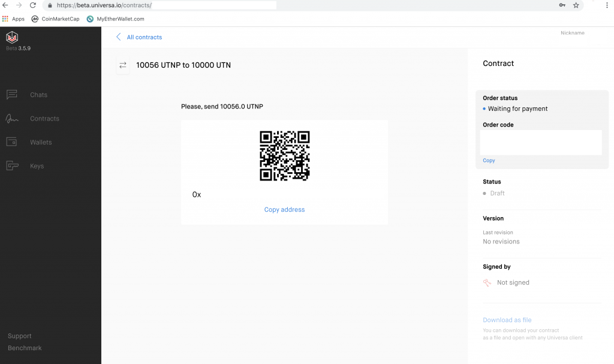Click the Universa logo icon
Screen dimensions: 614x364
coord(12,37)
